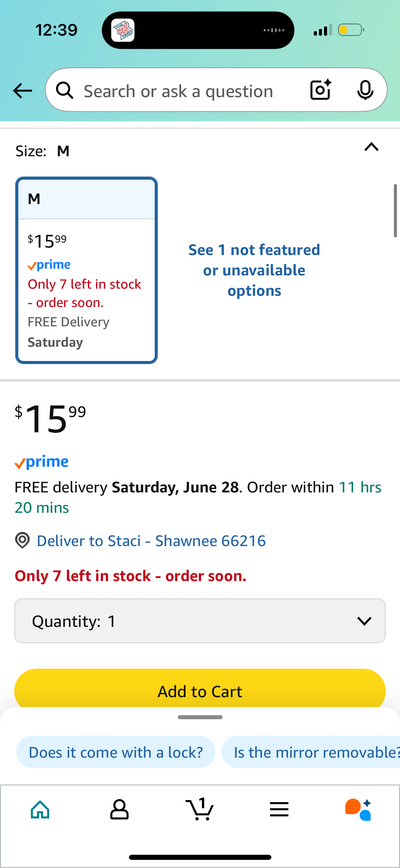Open the shopping cart icon
400x868 pixels.
pos(200,809)
